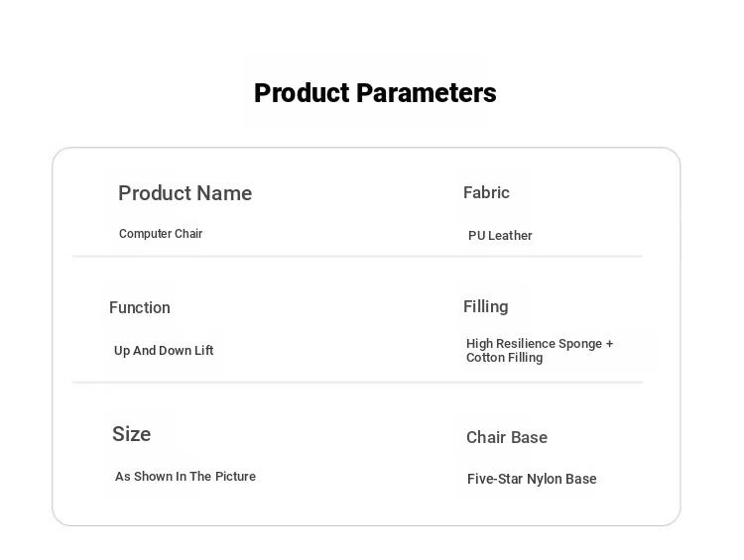Select the Filling heading
744x560 pixels.
[x=485, y=307]
